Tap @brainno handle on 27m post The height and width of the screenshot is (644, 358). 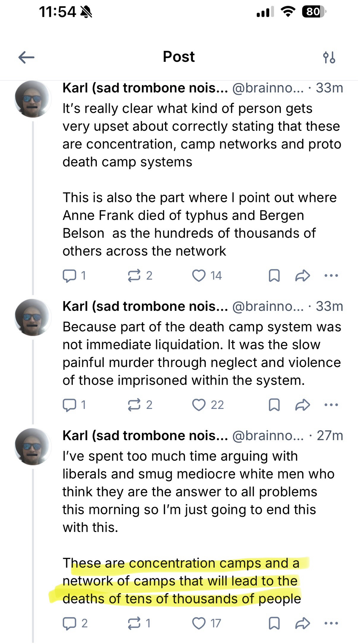point(268,436)
